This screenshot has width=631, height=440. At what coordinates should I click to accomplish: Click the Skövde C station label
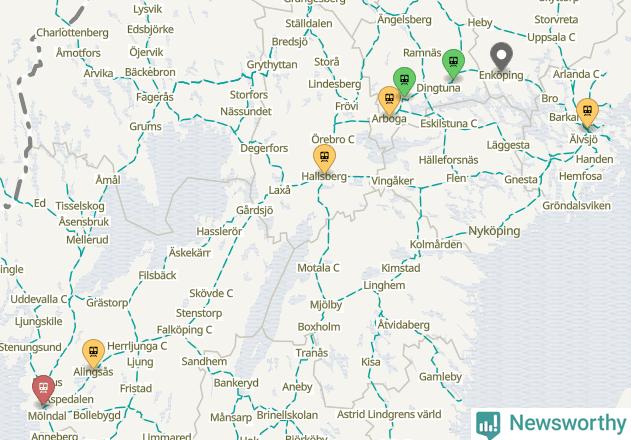(x=211, y=293)
